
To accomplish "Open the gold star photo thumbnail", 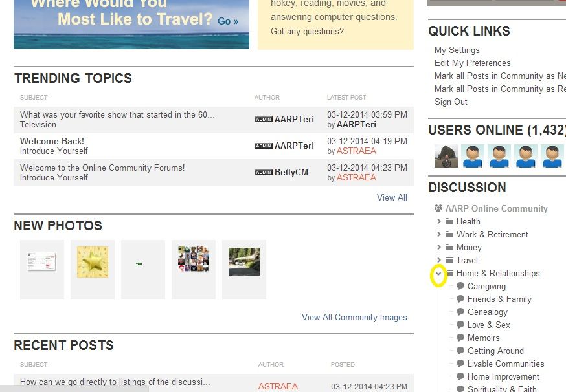I will pyautogui.click(x=93, y=262).
